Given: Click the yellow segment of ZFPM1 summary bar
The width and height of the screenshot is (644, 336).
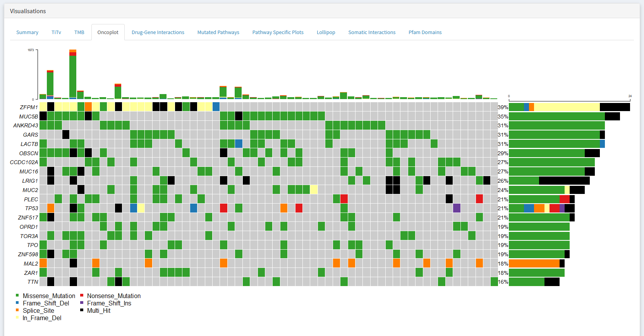Looking at the screenshot, I should pos(567,107).
